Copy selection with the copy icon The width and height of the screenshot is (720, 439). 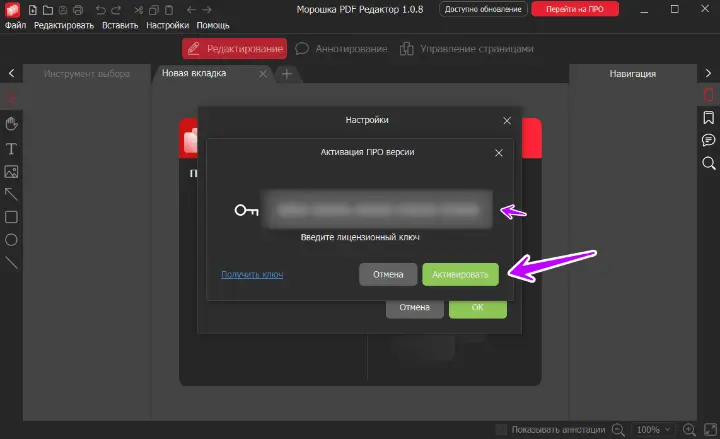click(x=154, y=10)
